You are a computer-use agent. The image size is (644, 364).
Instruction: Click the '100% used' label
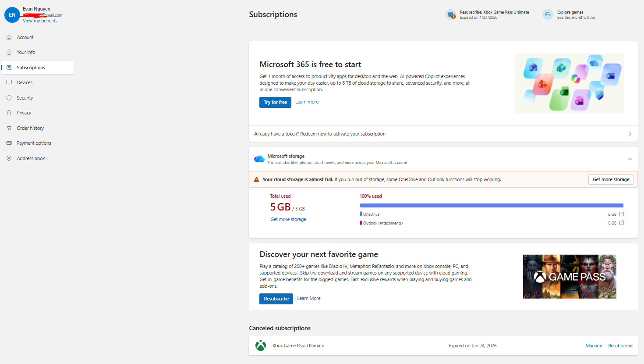coord(371,196)
